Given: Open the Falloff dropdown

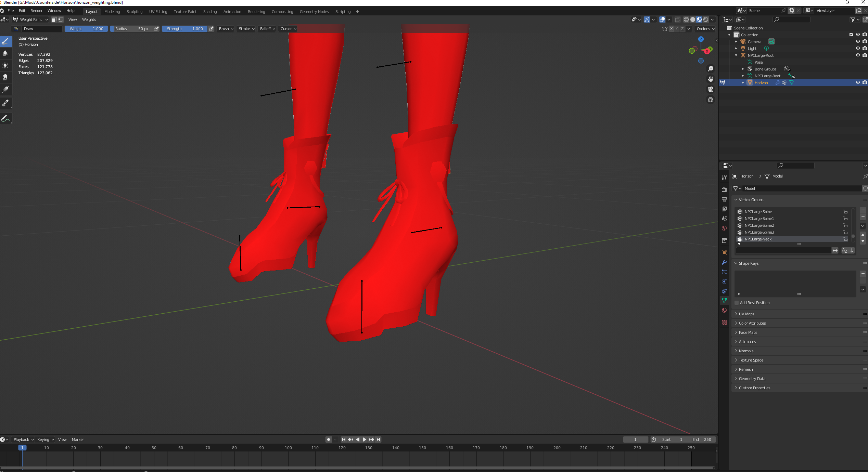Looking at the screenshot, I should tap(267, 29).
